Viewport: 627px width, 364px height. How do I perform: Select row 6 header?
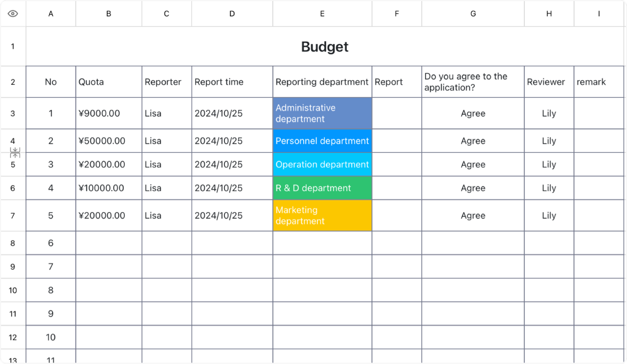(13, 188)
